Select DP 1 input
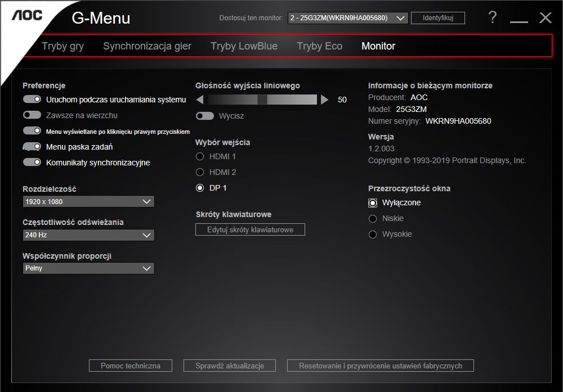 click(200, 188)
